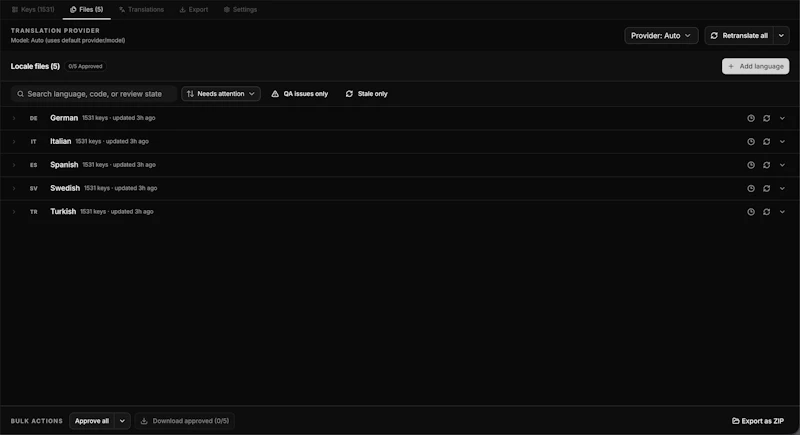Open Approve all options arrow
Viewport: 800px width, 435px height.
click(x=122, y=421)
